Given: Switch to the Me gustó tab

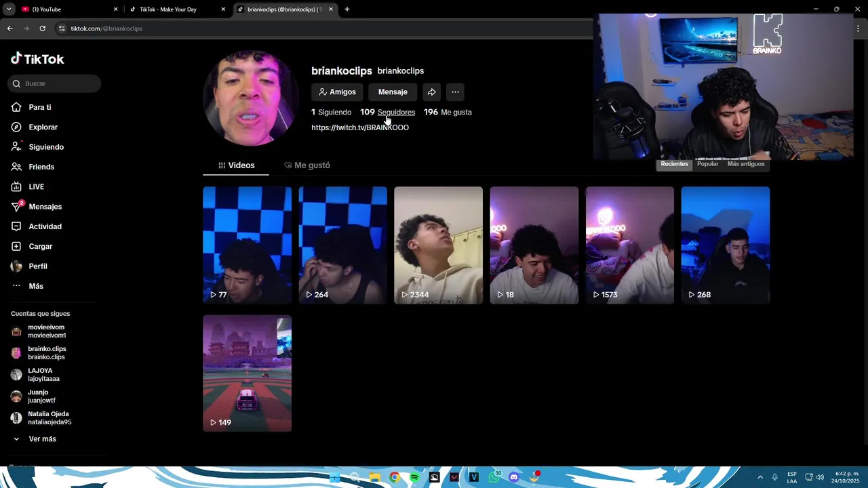Looking at the screenshot, I should tap(307, 165).
